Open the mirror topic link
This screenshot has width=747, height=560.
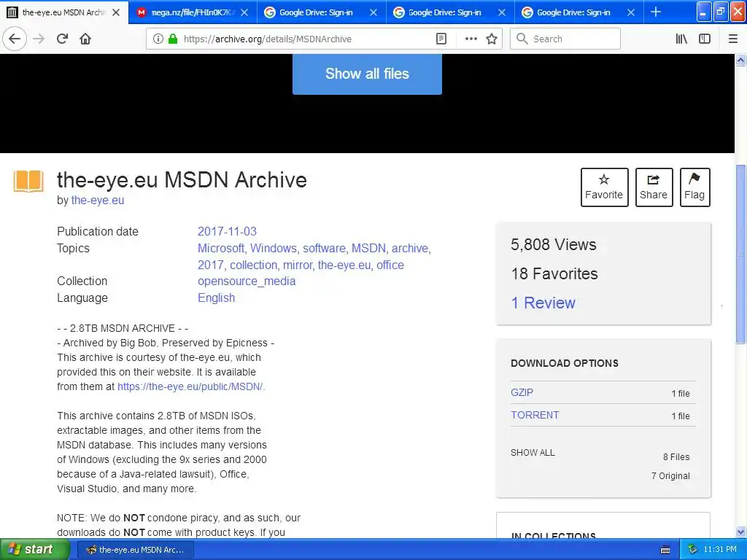tap(298, 265)
